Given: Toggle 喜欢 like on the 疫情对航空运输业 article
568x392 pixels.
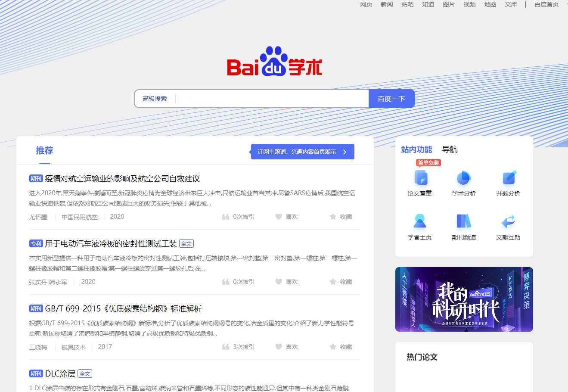Looking at the screenshot, I should (286, 217).
